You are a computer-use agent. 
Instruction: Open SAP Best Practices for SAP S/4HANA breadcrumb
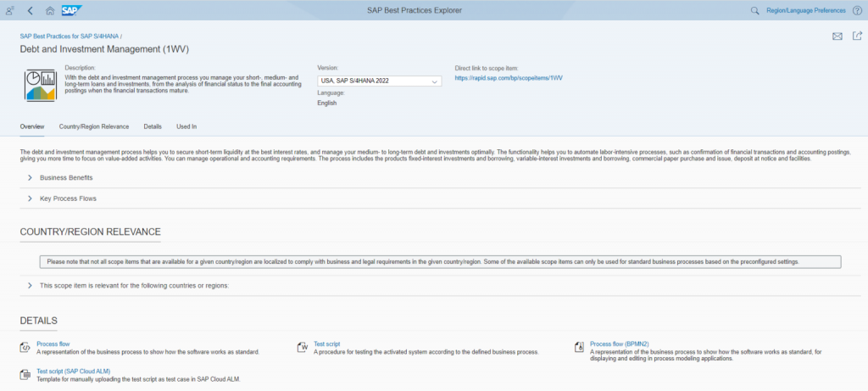(x=70, y=36)
